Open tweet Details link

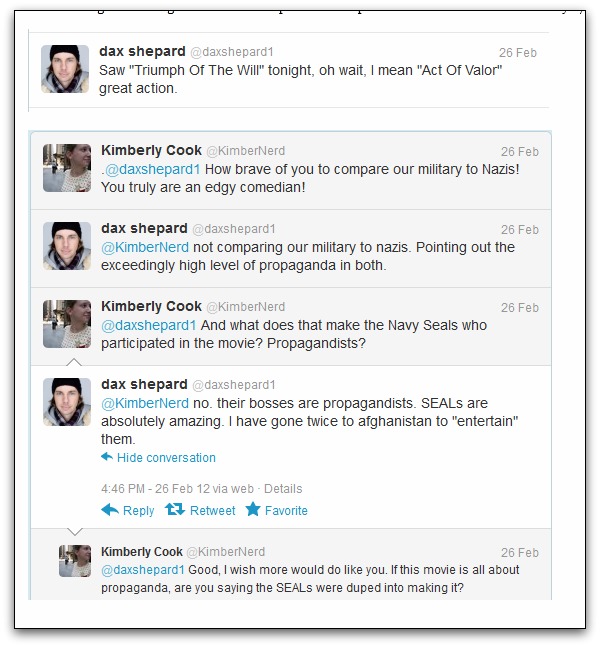283,489
